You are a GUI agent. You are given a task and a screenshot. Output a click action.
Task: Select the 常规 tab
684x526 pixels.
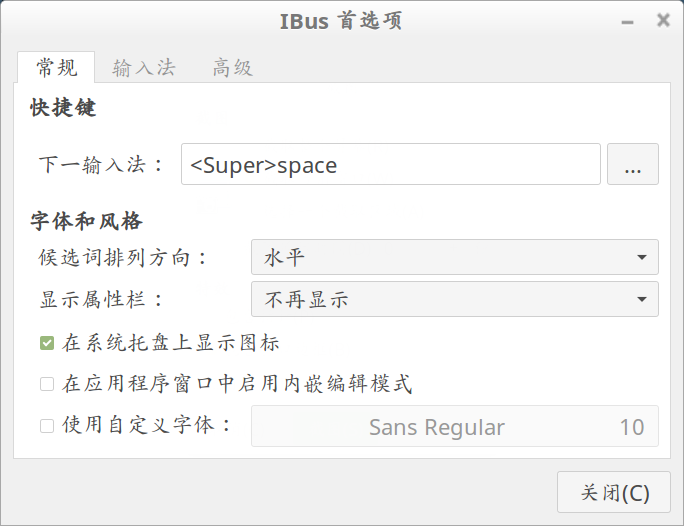pos(56,68)
